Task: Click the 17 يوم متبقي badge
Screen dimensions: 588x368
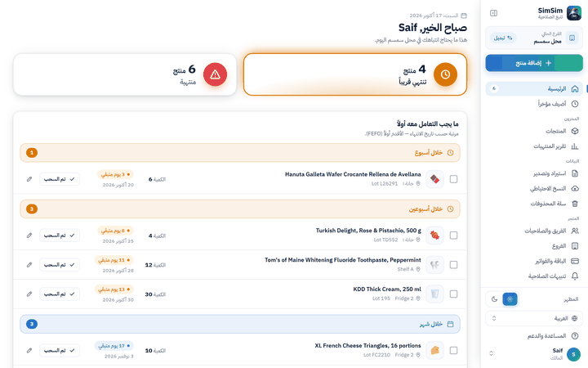Action: tap(114, 346)
